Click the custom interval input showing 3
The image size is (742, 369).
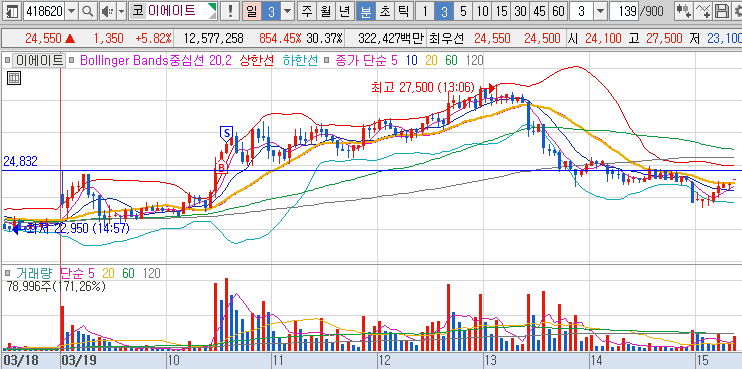[582, 11]
